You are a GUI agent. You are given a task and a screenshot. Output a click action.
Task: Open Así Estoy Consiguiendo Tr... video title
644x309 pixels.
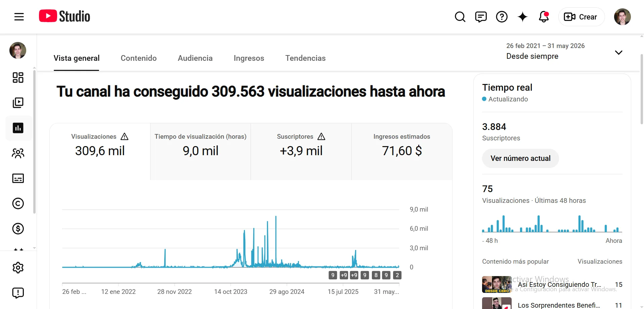click(x=559, y=284)
